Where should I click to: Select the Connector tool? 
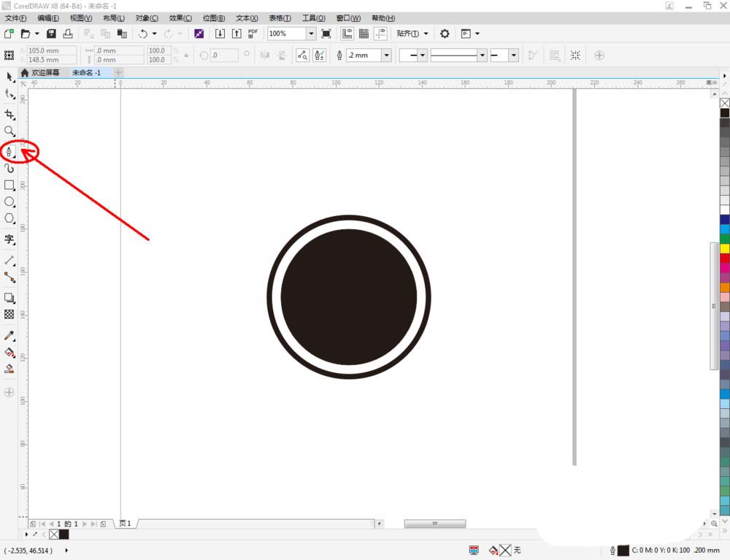[9, 277]
